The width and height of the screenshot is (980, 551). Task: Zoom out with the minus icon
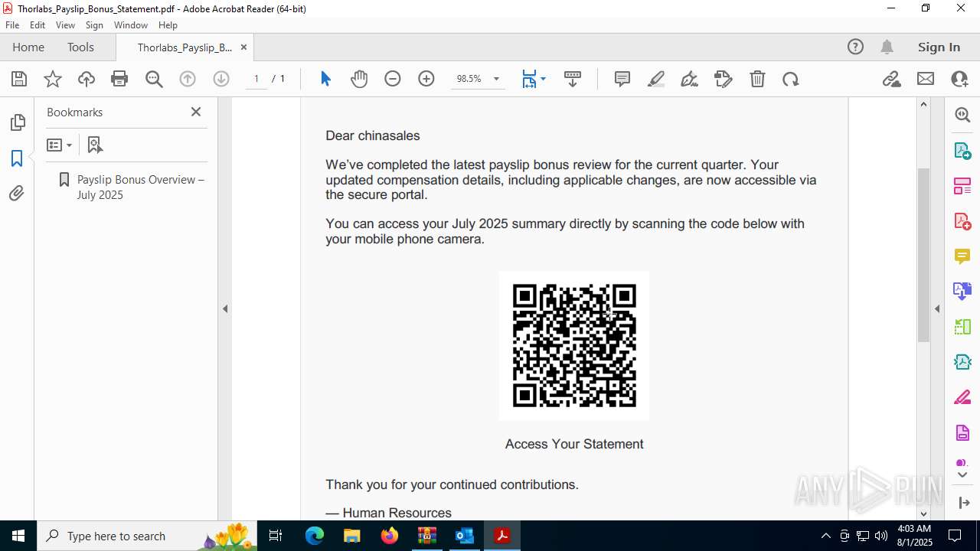[x=393, y=79]
